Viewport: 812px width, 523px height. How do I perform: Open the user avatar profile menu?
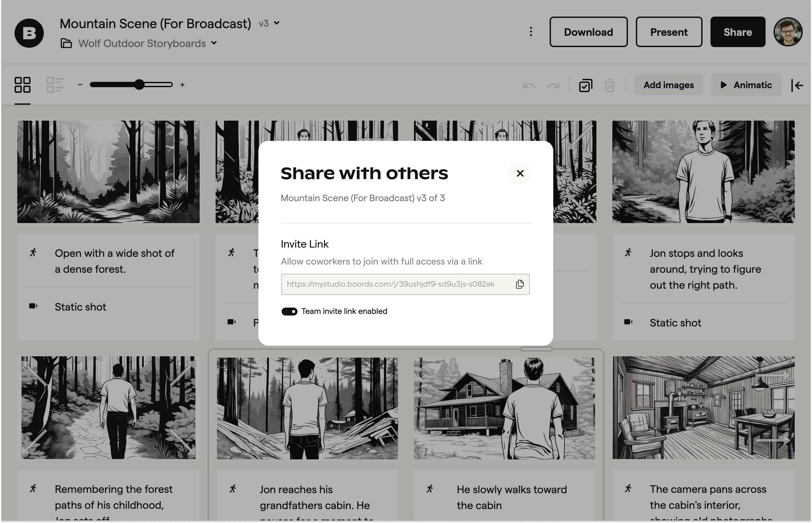(787, 32)
